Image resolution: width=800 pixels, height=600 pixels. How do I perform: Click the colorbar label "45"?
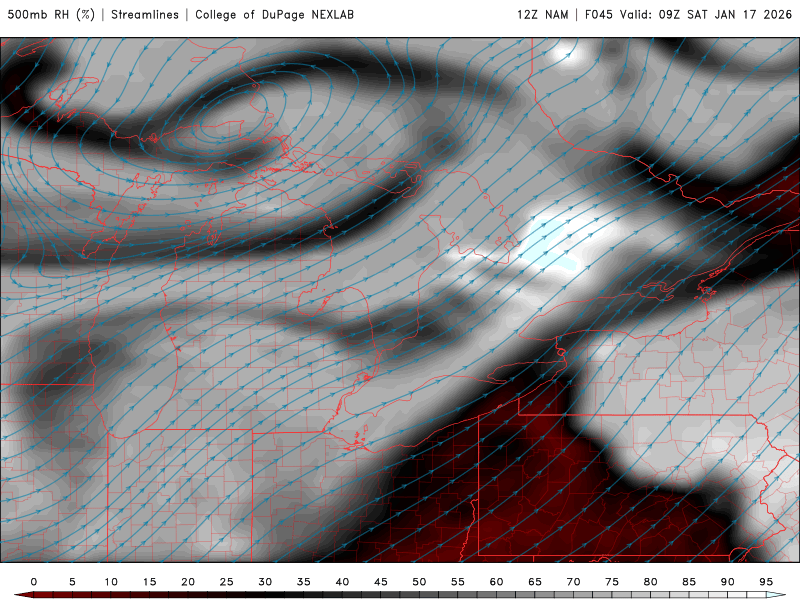coord(381,582)
